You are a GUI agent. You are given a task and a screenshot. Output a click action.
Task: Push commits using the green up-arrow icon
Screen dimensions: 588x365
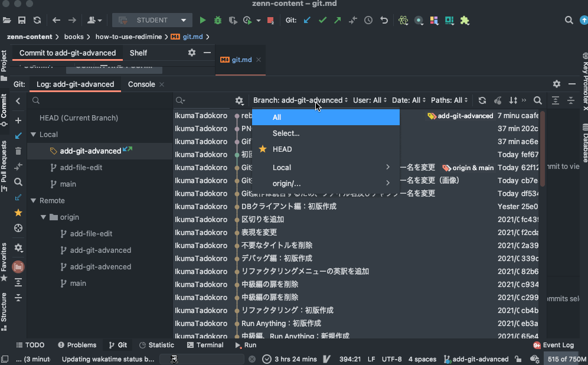[337, 19]
